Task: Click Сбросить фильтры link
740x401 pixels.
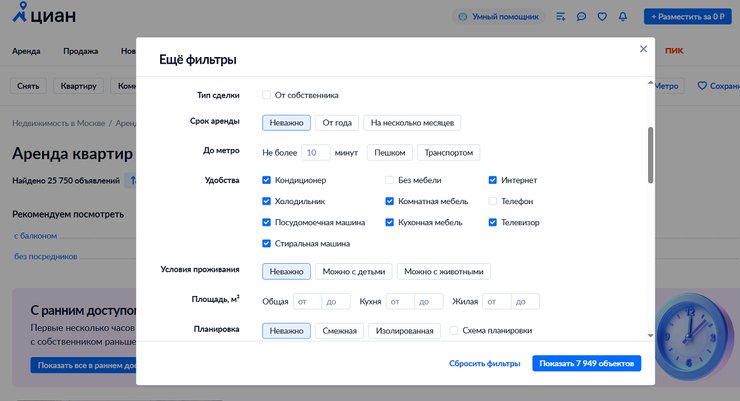Action: click(484, 363)
